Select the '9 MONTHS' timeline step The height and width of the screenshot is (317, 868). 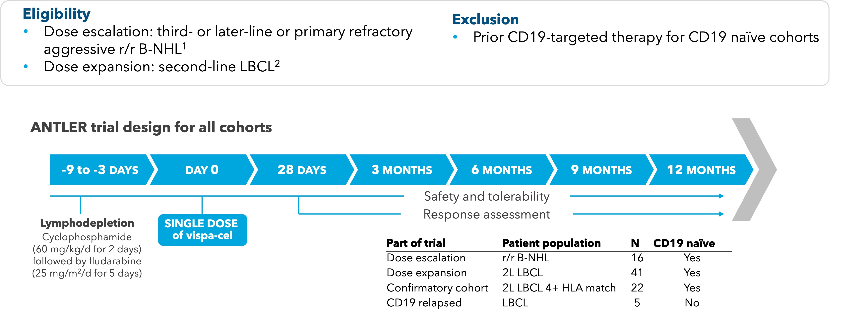pos(601,170)
